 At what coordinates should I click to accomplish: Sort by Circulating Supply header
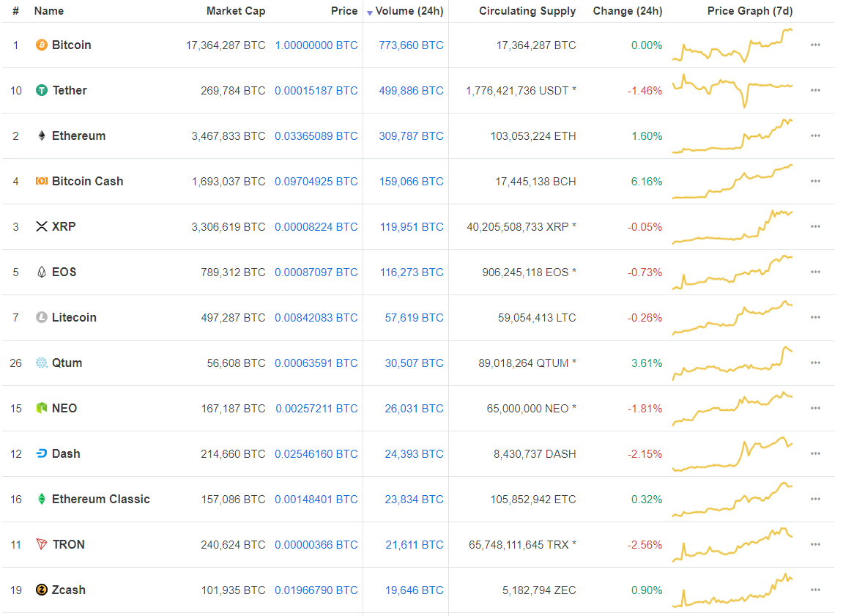coord(527,11)
